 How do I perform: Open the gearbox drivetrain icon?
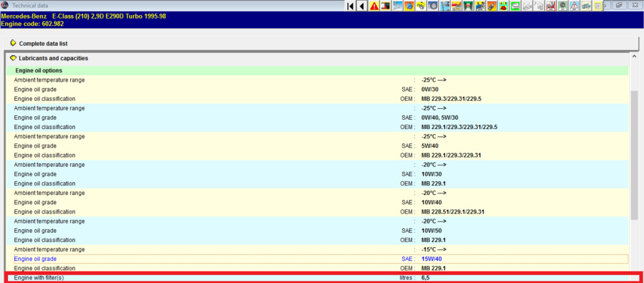[x=585, y=6]
